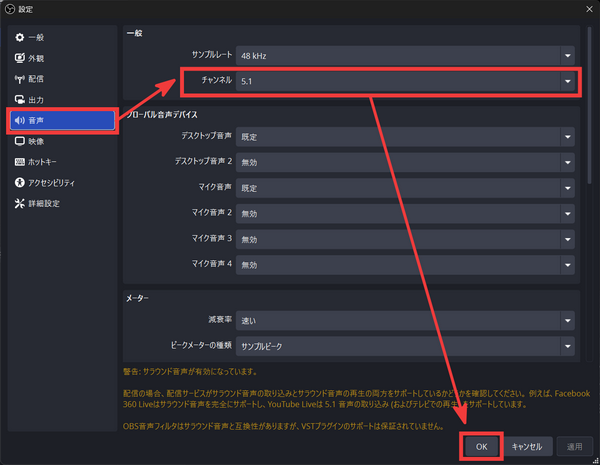This screenshot has height=465, width=600.
Task: Click the 音声 speaker icon
Action: pyautogui.click(x=20, y=121)
